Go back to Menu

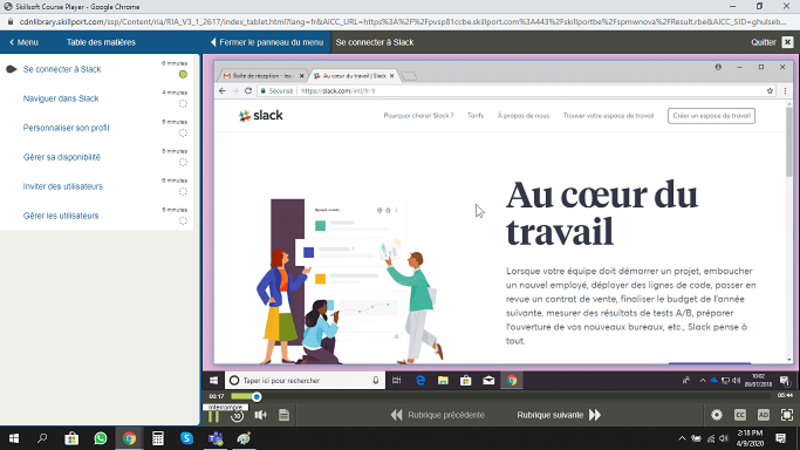click(x=24, y=42)
